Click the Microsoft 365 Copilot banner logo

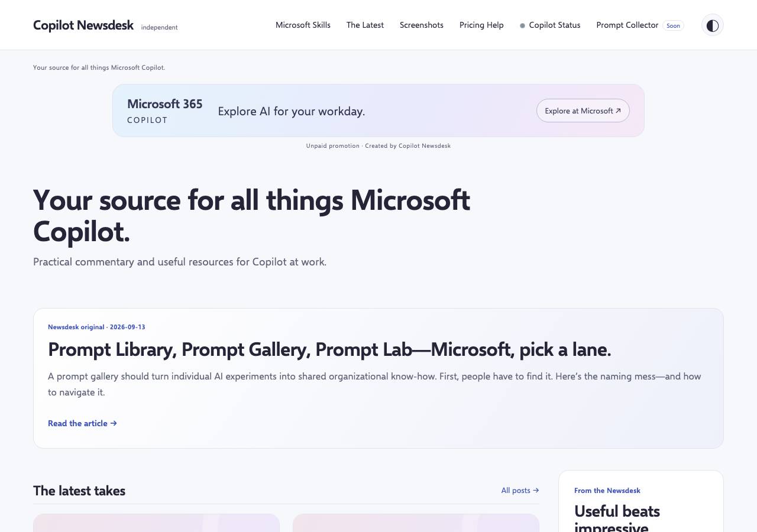pyautogui.click(x=165, y=111)
